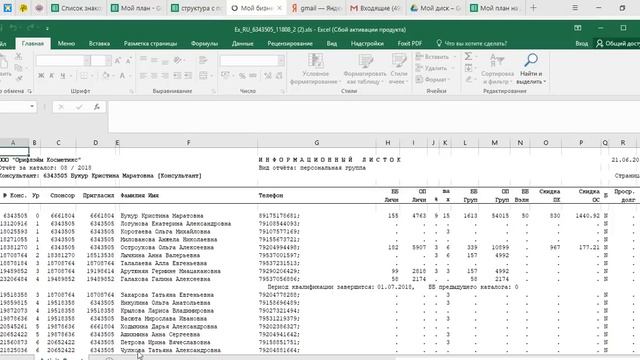Click the Orientation (angled text) icon
Screen dimensions: 640x360
[177, 60]
